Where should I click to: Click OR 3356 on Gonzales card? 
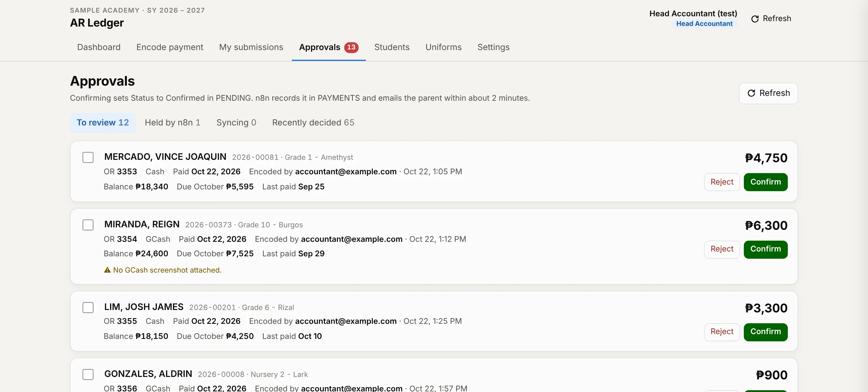point(120,388)
